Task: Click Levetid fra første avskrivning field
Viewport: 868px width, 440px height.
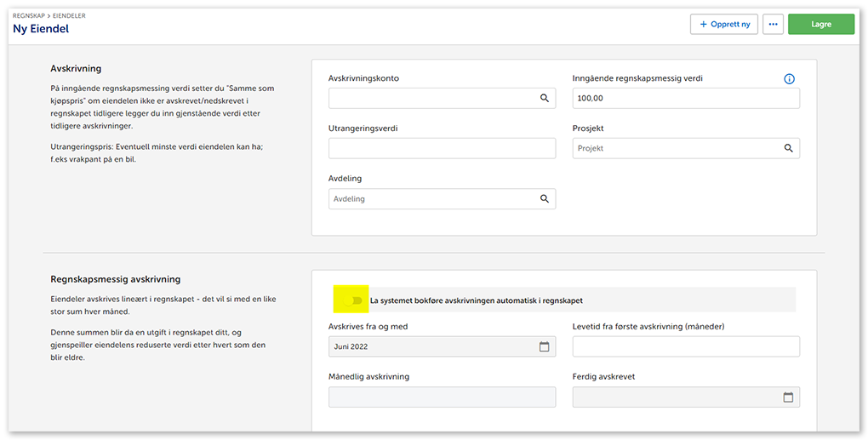Action: 685,346
